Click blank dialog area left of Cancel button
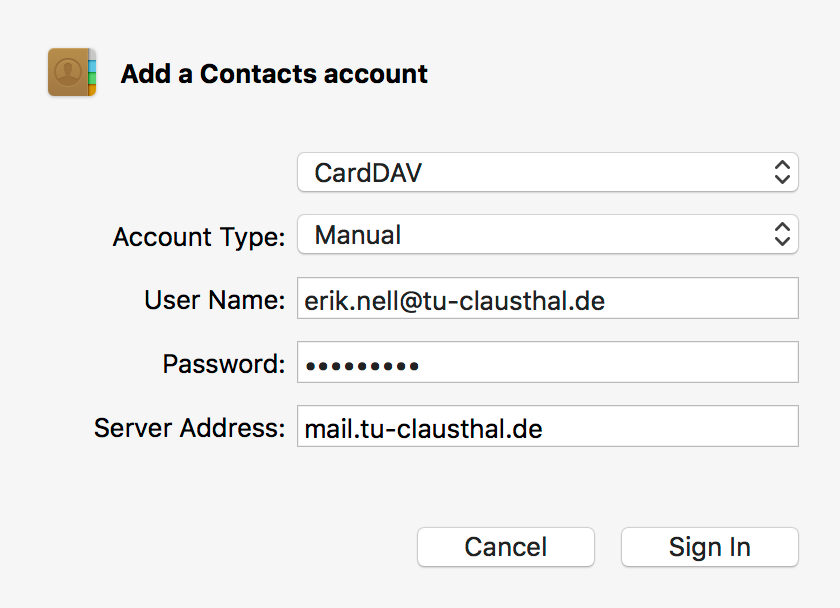Screen dimensions: 840x608 [x=214, y=547]
